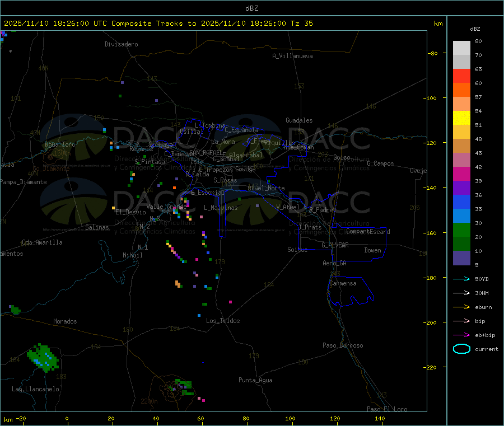Select the blue swatch between 36 and 35 dBZ
The width and height of the screenshot is (504, 426).
tap(461, 202)
